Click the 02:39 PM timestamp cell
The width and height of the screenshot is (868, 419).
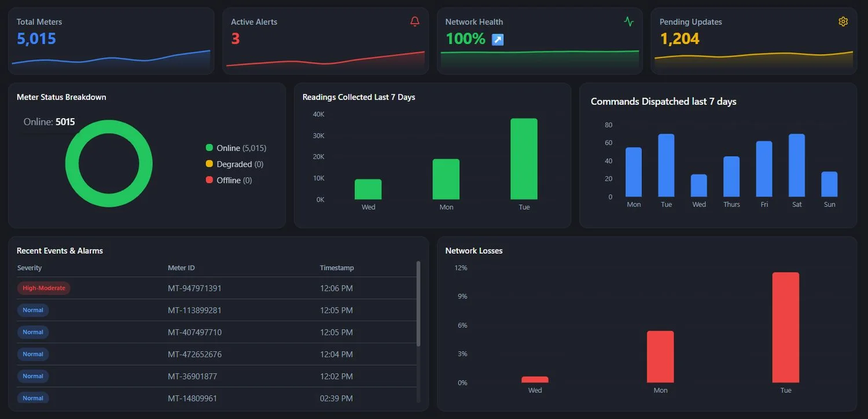point(336,398)
